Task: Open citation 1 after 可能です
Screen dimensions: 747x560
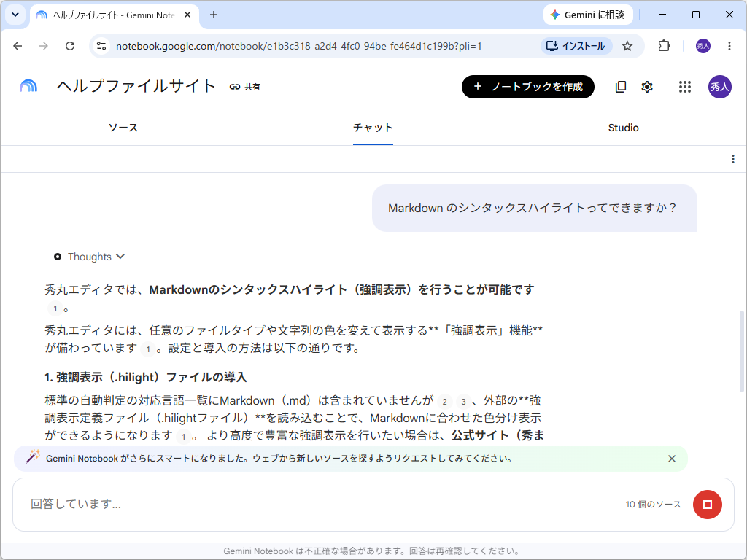Action: [55, 308]
